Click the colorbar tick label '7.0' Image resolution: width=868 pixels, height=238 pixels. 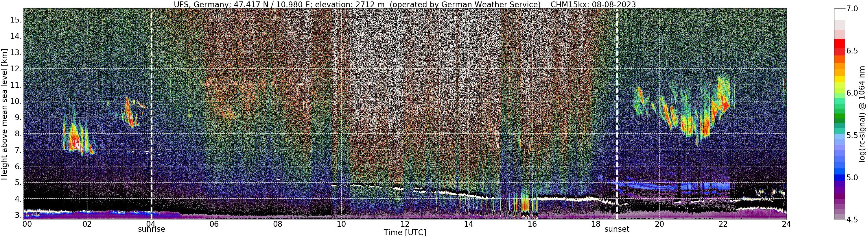click(852, 9)
